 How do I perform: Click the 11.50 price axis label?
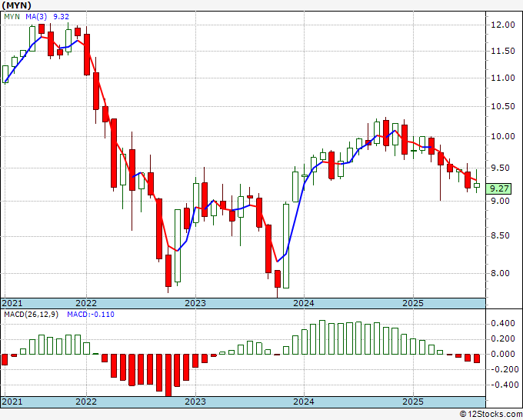tap(503, 51)
